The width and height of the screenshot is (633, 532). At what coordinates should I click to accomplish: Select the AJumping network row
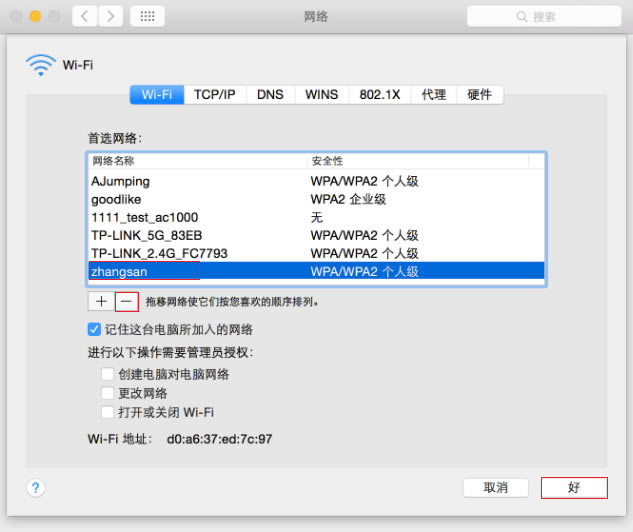click(x=316, y=181)
